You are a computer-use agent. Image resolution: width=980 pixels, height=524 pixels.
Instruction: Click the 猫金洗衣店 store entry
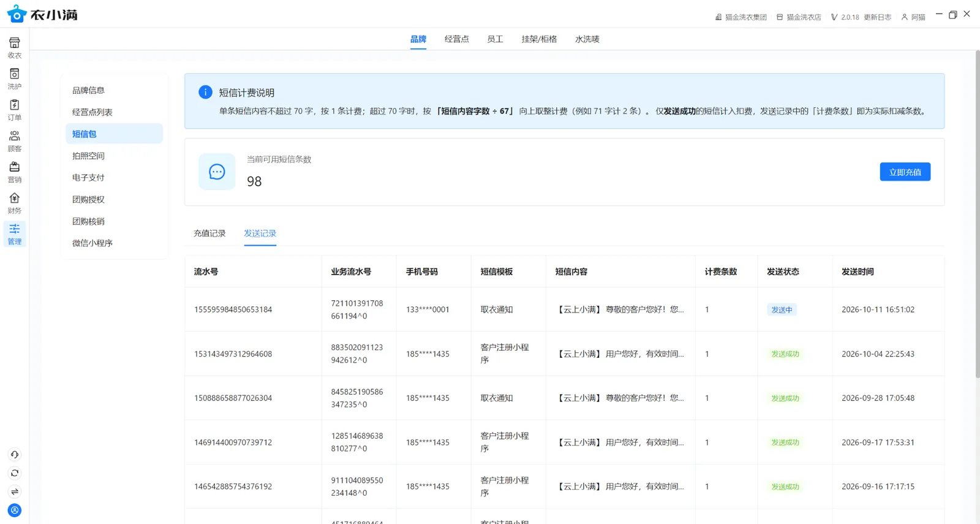coord(799,17)
